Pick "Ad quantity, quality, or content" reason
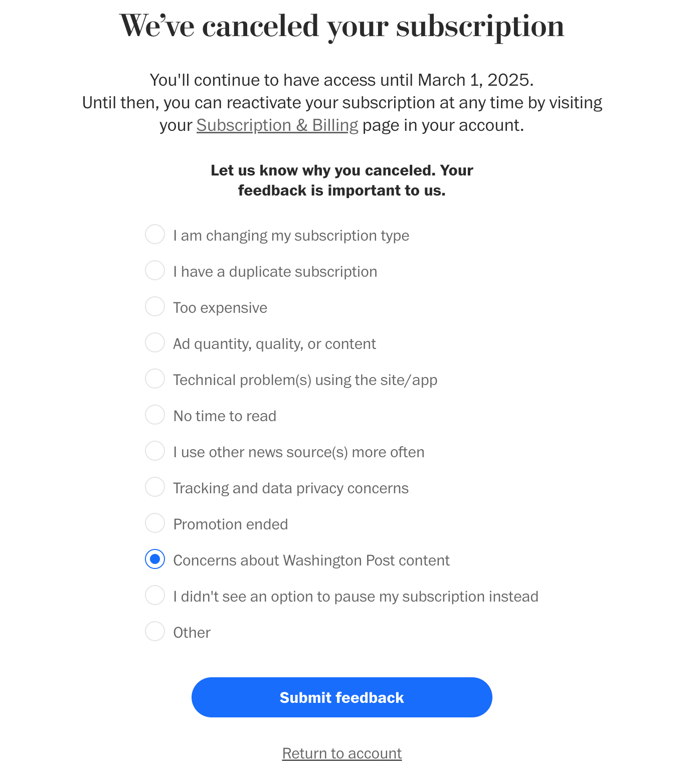This screenshot has height=761, width=700. [x=155, y=342]
